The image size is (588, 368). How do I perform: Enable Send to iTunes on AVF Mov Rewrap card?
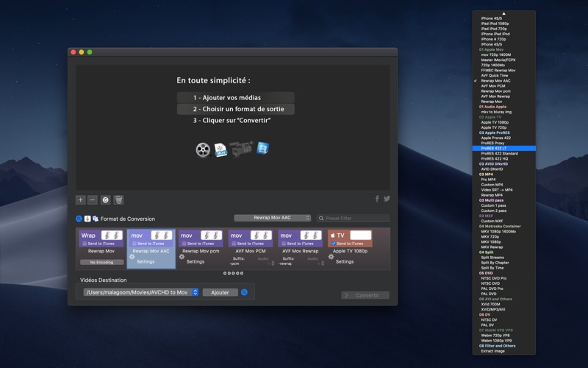point(284,244)
